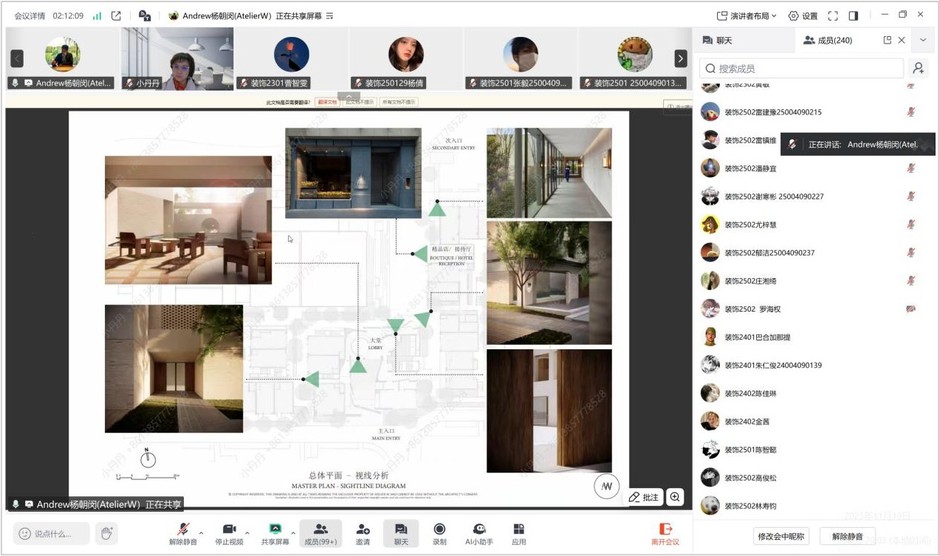Image resolution: width=939 pixels, height=556 pixels.
Task: Switch to the 聊天 tab in side panel
Action: point(718,40)
